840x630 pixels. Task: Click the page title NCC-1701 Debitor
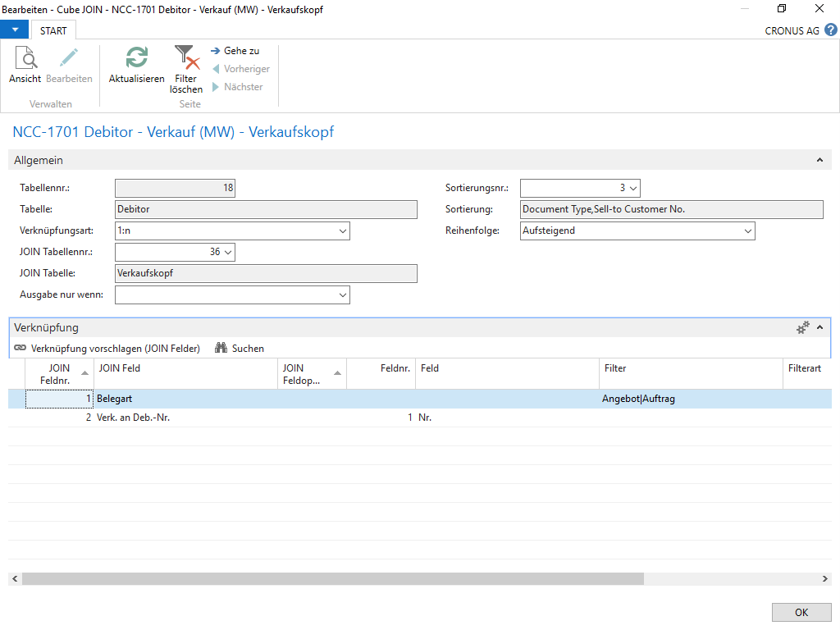[x=173, y=132]
